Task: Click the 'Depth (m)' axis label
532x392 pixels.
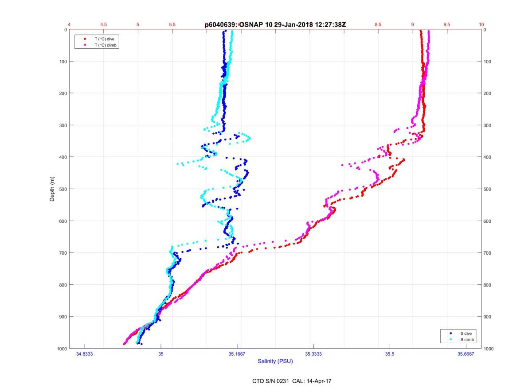Action: point(52,189)
